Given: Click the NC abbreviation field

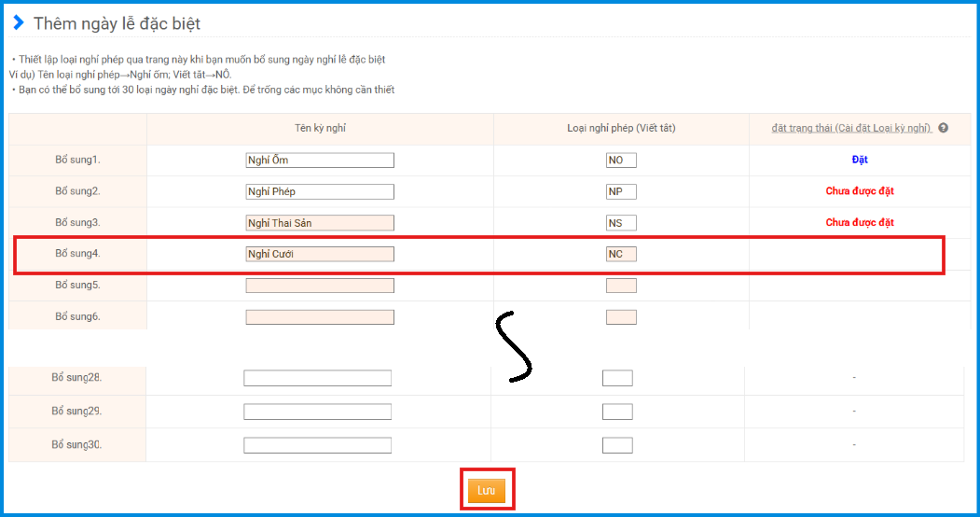Looking at the screenshot, I should tap(621, 254).
